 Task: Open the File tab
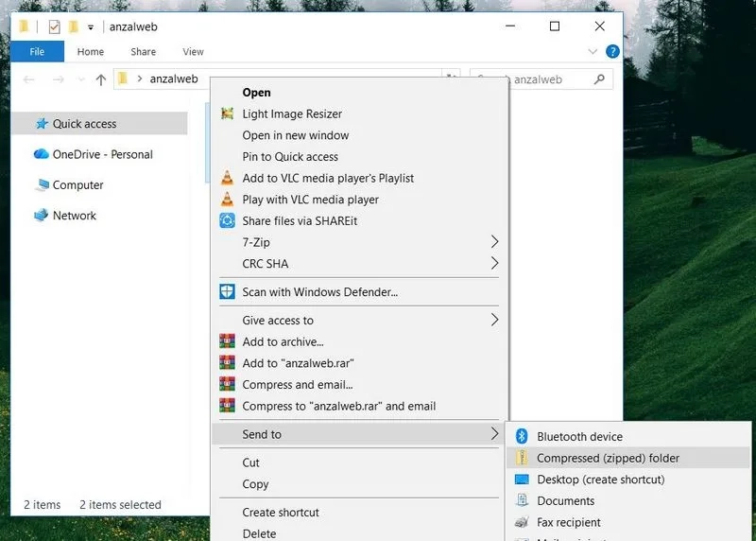click(x=37, y=52)
